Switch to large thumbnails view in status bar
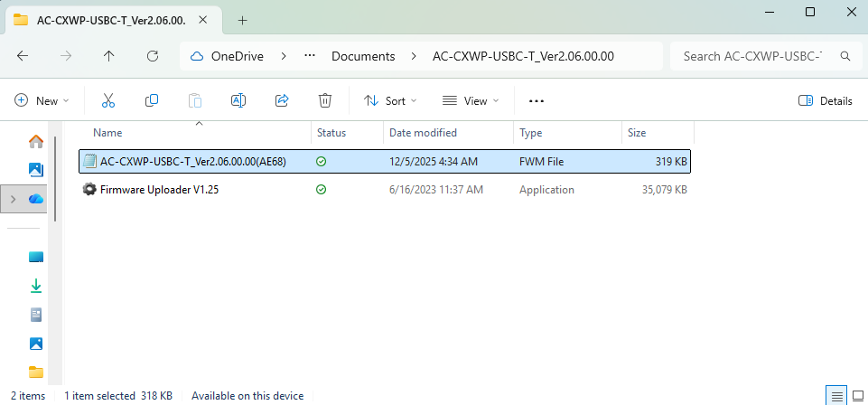868x405 pixels. click(857, 396)
